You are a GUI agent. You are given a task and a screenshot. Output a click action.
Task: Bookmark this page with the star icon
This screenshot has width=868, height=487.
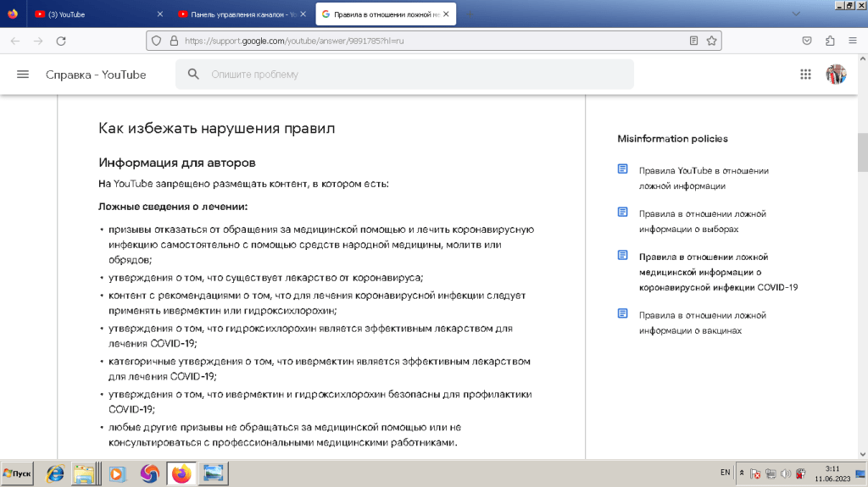[712, 41]
